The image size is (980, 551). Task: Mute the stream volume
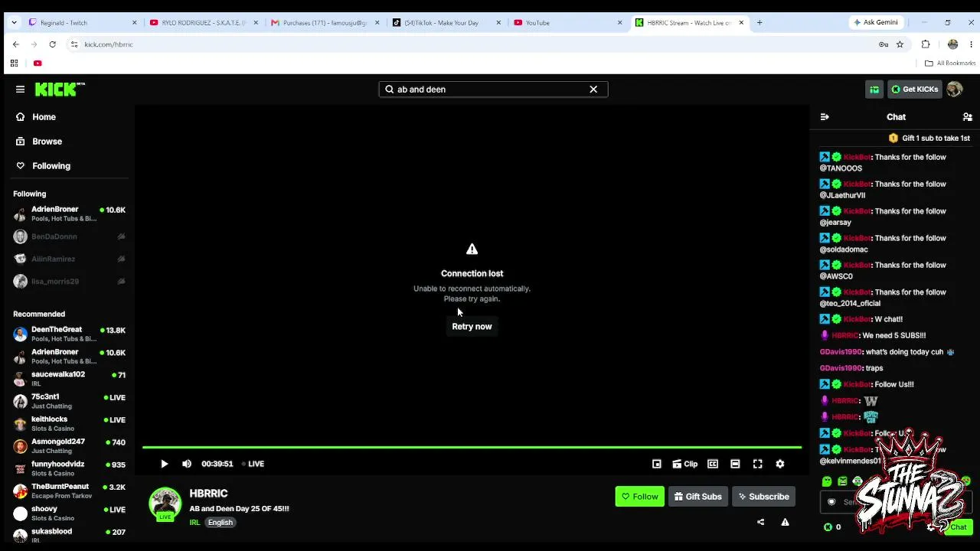tap(187, 464)
